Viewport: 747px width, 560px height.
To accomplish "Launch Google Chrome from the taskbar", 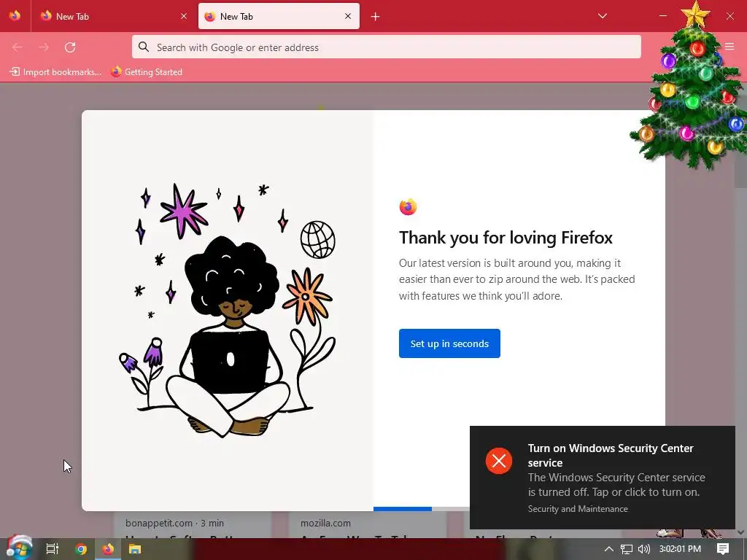I will [x=81, y=549].
